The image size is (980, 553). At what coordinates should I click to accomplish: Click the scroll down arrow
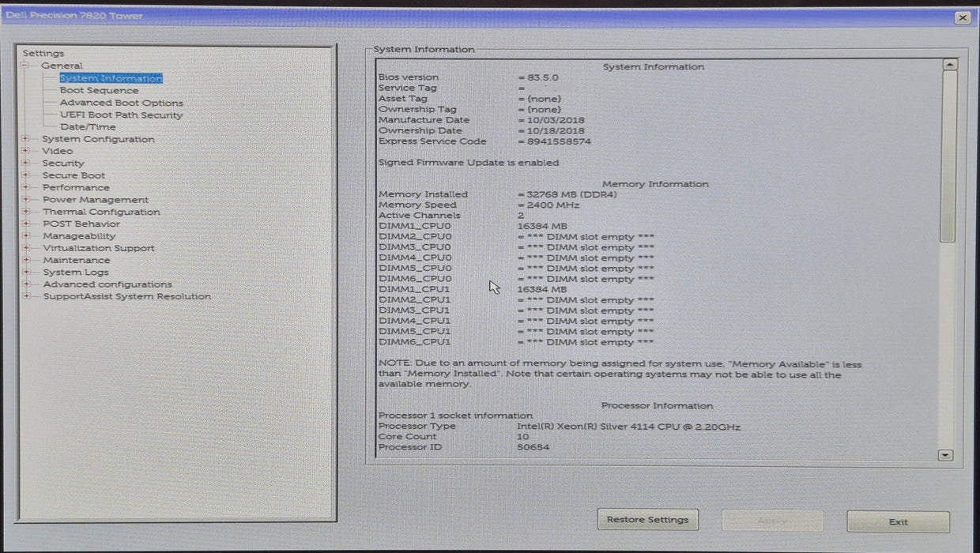(945, 455)
